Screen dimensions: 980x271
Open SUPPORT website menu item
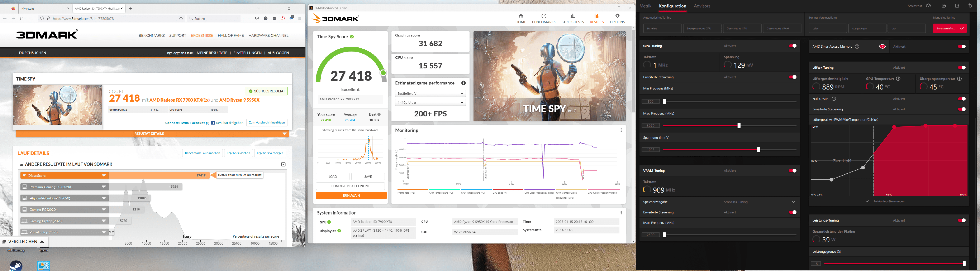coord(178,35)
